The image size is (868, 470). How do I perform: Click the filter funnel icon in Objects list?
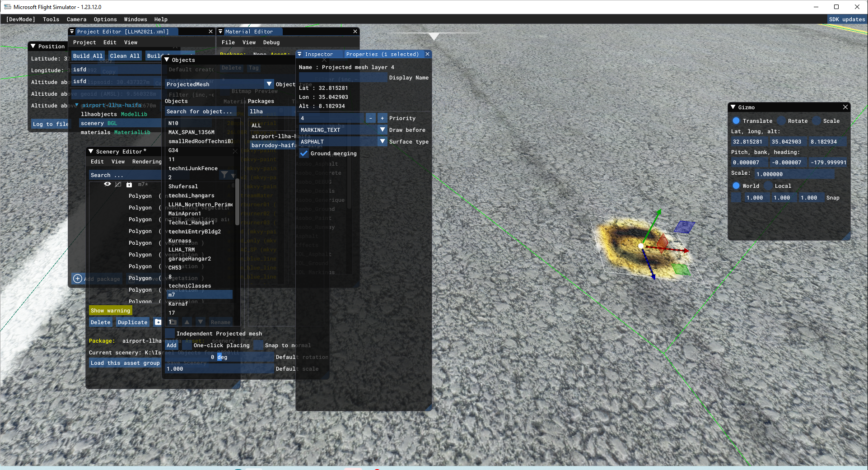click(x=224, y=175)
